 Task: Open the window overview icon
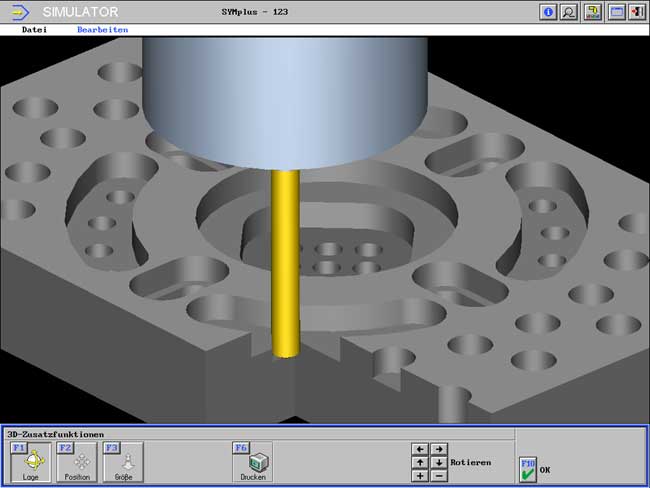616,12
